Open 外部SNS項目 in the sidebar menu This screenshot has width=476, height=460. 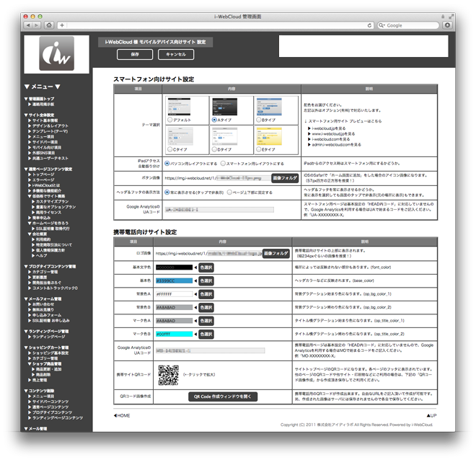[x=43, y=153]
